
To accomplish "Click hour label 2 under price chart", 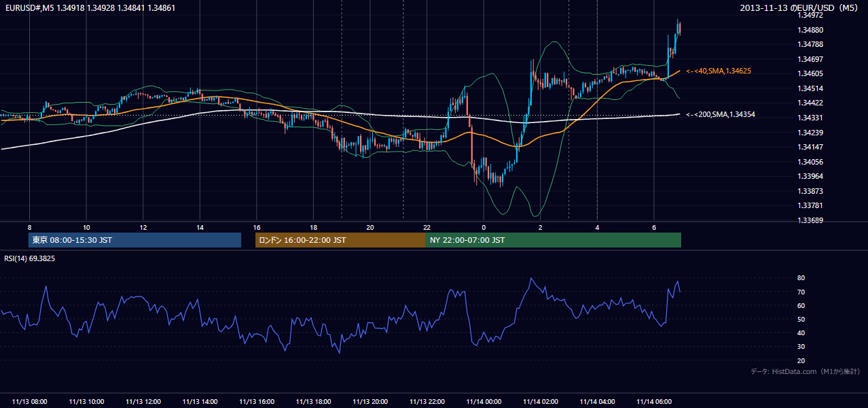I will [540, 227].
